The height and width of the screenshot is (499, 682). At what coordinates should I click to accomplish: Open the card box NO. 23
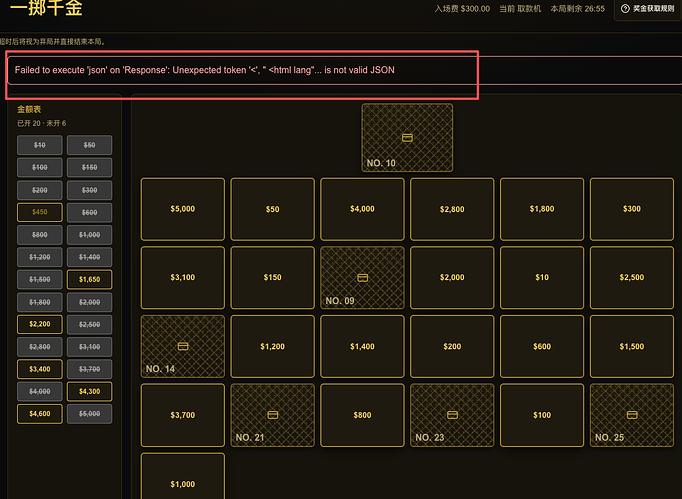[x=452, y=415]
